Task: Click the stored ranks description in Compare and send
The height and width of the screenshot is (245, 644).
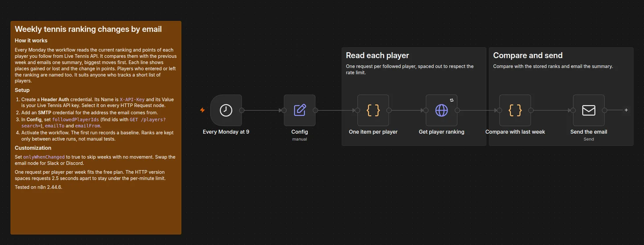Action: point(553,66)
